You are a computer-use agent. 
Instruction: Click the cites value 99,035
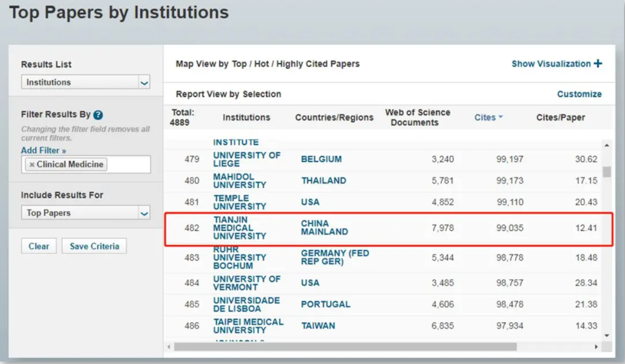pyautogui.click(x=510, y=228)
